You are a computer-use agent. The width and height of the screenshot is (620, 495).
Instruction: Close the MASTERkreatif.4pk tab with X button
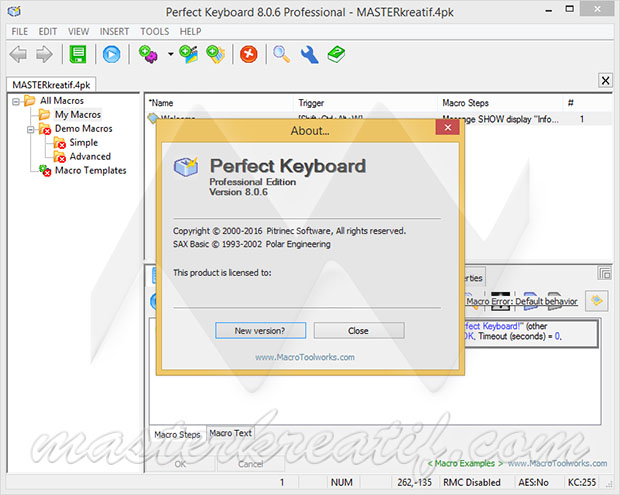point(605,81)
